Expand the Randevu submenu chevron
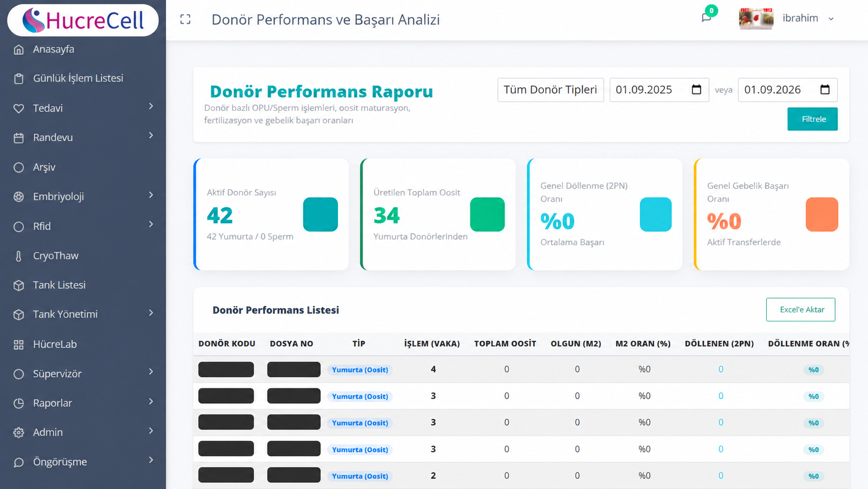Viewport: 868px width, 489px height. pos(151,135)
